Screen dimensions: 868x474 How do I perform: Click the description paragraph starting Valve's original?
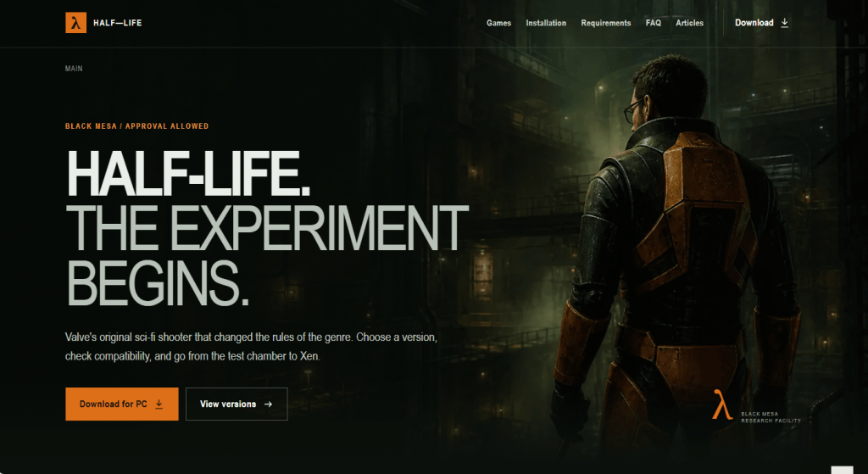tap(251, 347)
